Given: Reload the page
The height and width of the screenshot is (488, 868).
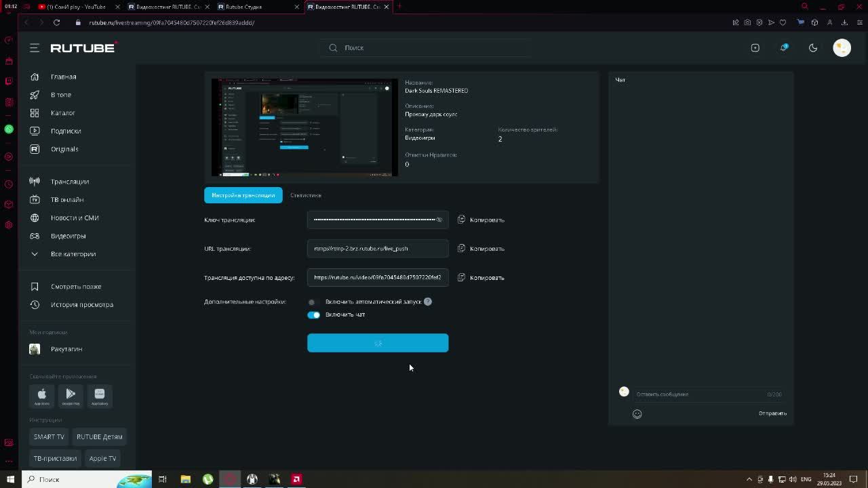Looking at the screenshot, I should click(56, 22).
